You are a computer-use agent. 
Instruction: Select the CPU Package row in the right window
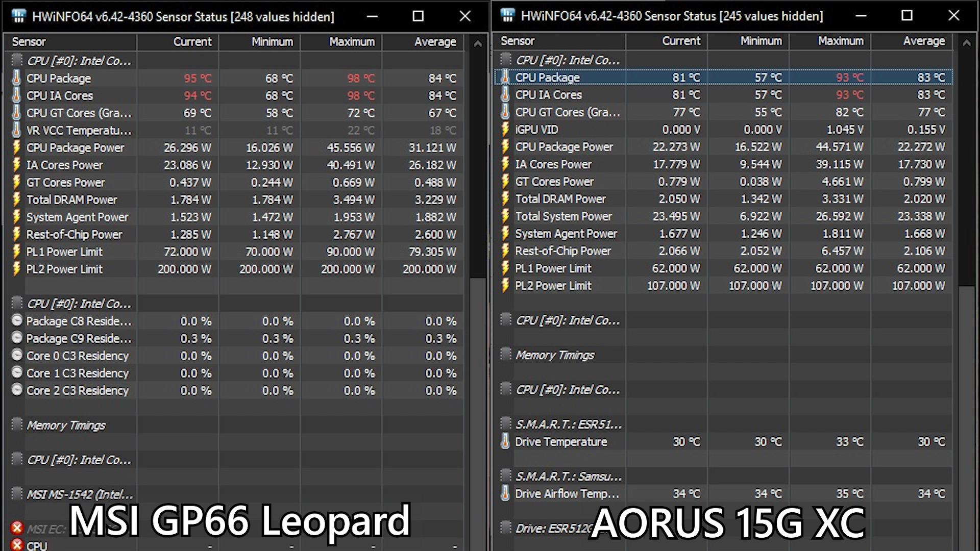(x=723, y=77)
